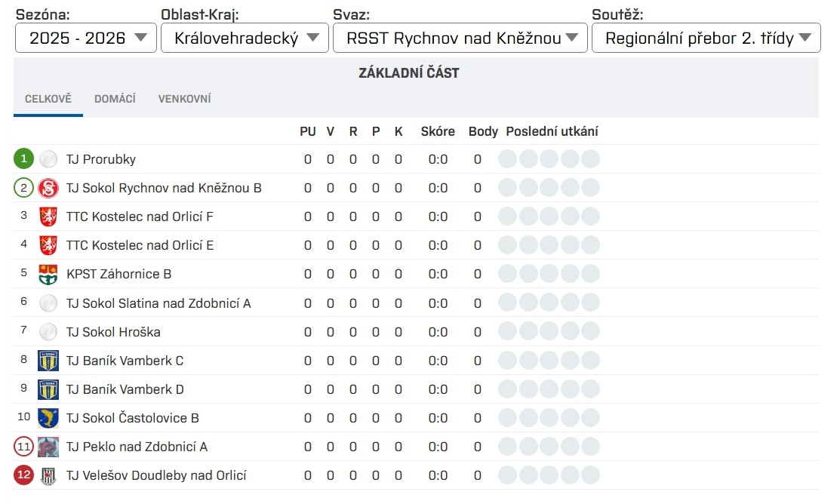Click the TJ Velešov Doudleby nad Orlicí logo
The height and width of the screenshot is (504, 840).
pos(48,475)
